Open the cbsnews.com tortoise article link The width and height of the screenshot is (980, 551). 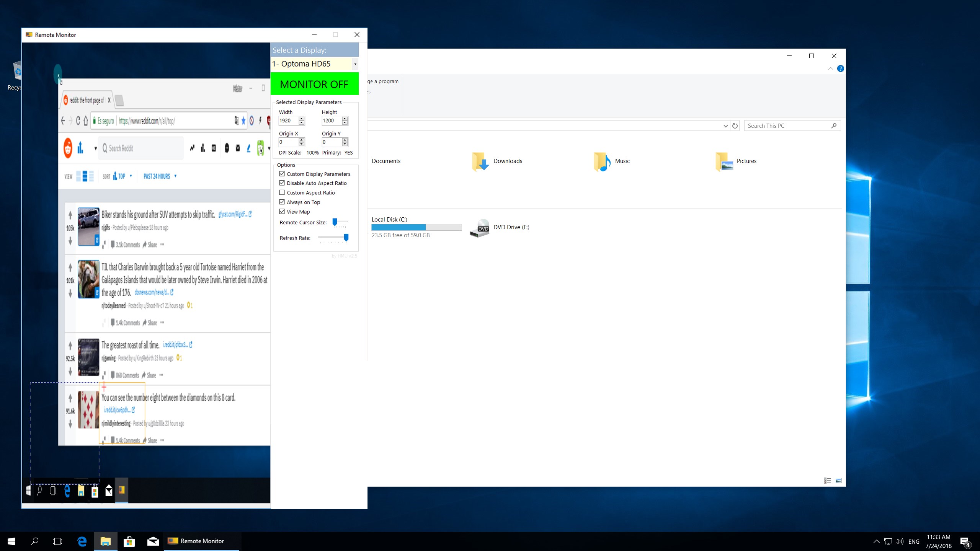click(x=152, y=292)
